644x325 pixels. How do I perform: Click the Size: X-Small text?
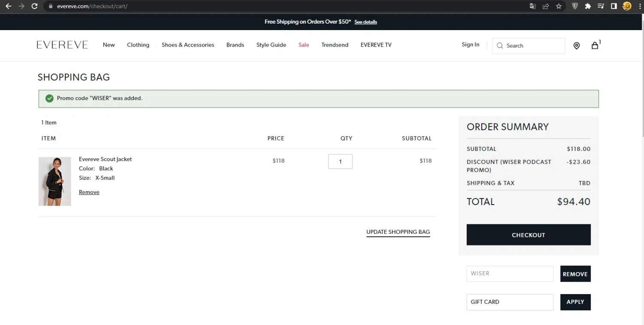point(97,178)
